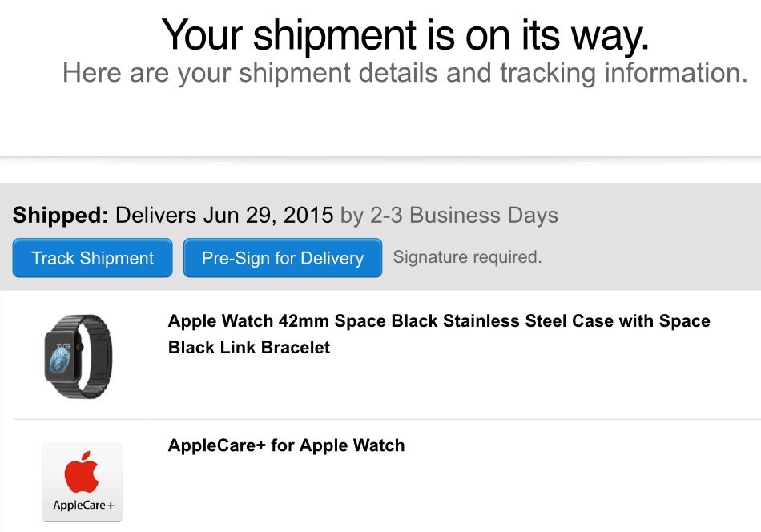Click the Signature required text
This screenshot has width=761, height=532.
(x=467, y=257)
